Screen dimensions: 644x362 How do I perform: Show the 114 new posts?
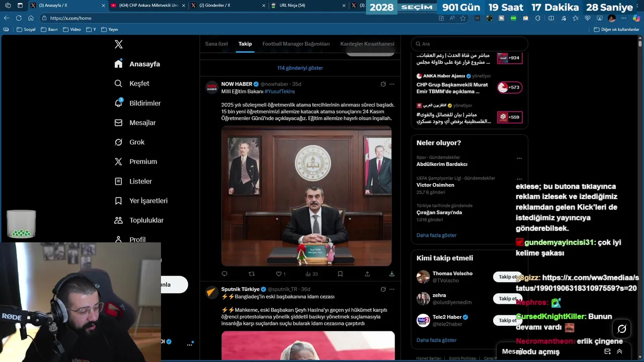[x=300, y=68]
